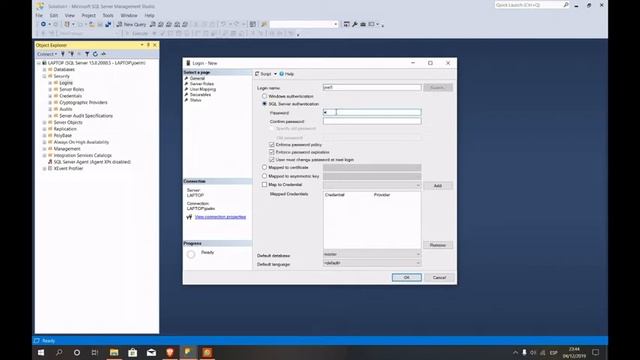Screen dimensions: 640x360
Task: Click the connect plug icon in Object Explorer
Action: [63, 54]
